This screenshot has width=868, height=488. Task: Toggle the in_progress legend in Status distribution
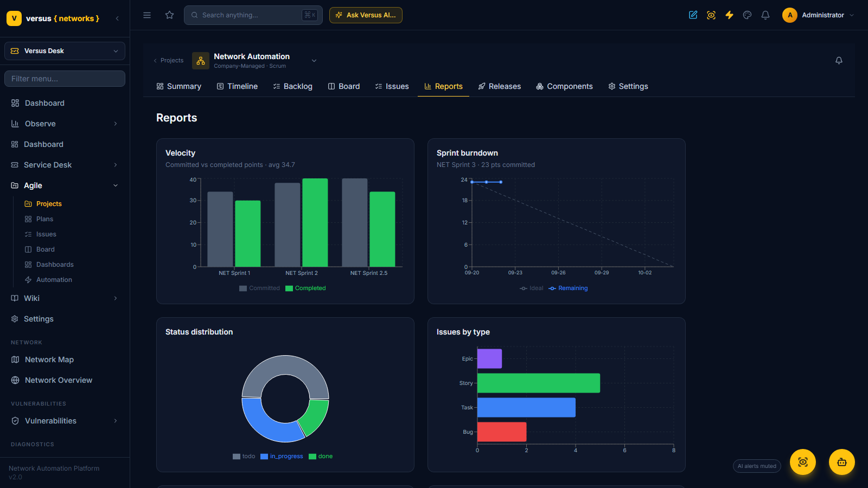[282, 457]
